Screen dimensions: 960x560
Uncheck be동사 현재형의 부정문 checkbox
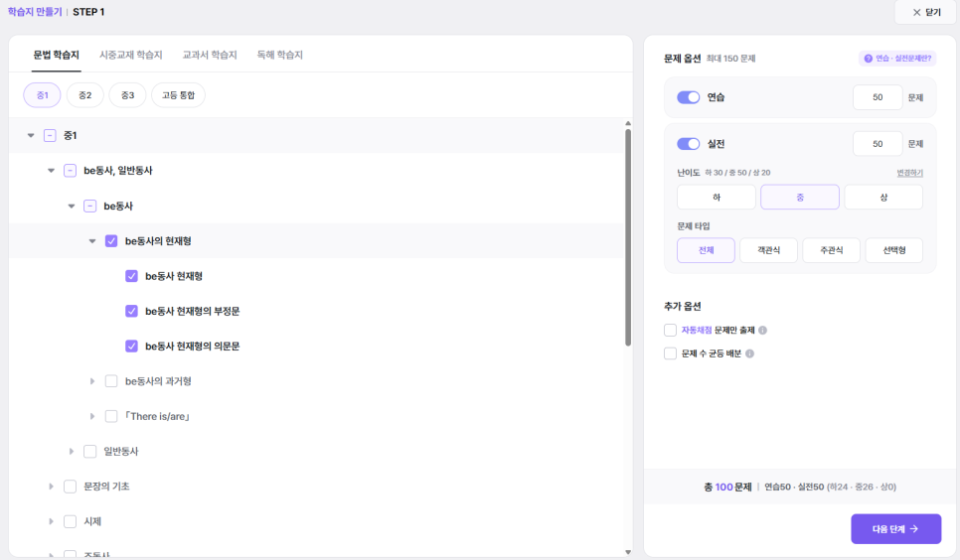pyautogui.click(x=131, y=311)
